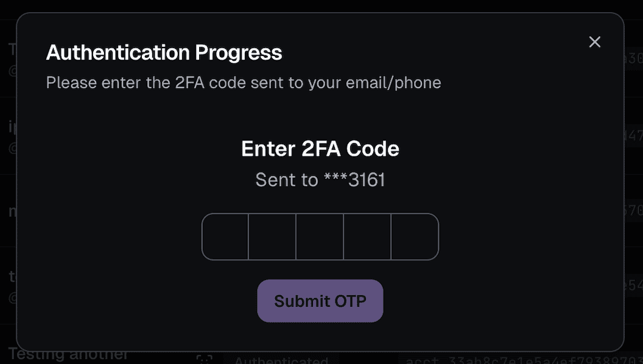Click the first 2FA code digit box
The height and width of the screenshot is (364, 643).
click(225, 237)
